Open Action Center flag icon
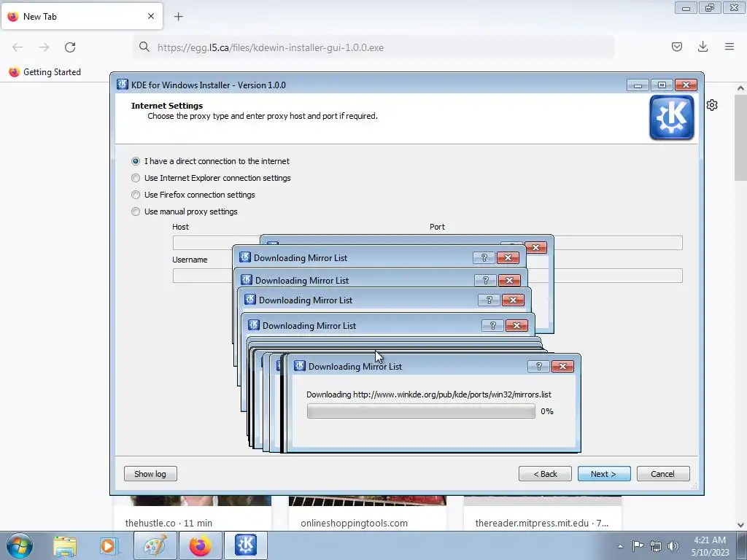The width and height of the screenshot is (747, 560). [x=638, y=545]
